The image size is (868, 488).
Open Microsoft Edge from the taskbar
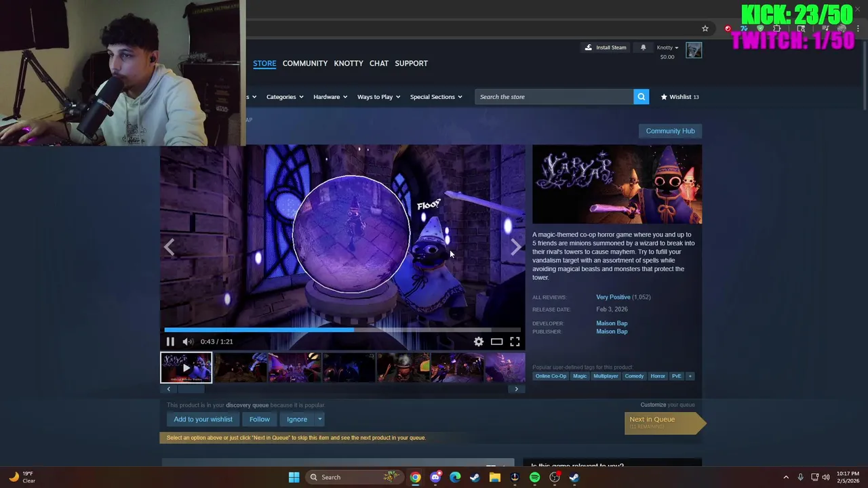[x=455, y=477]
